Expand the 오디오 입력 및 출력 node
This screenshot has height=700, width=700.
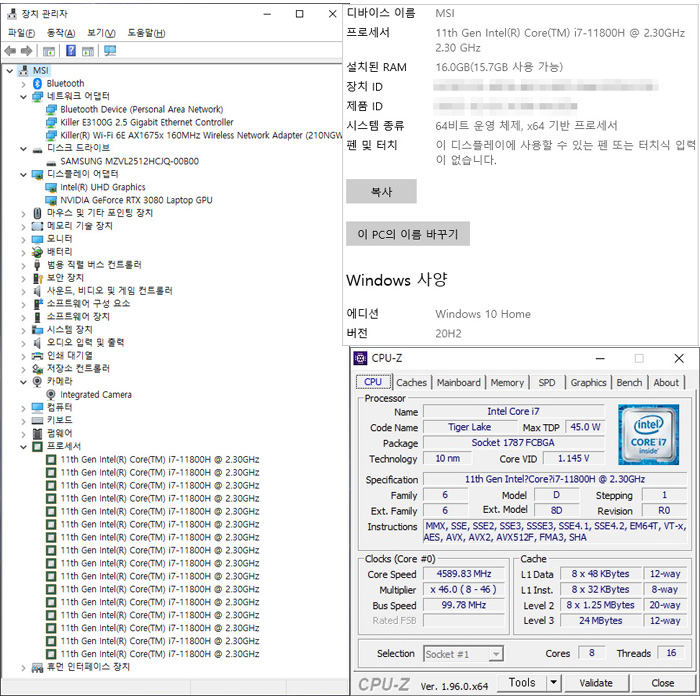24,343
